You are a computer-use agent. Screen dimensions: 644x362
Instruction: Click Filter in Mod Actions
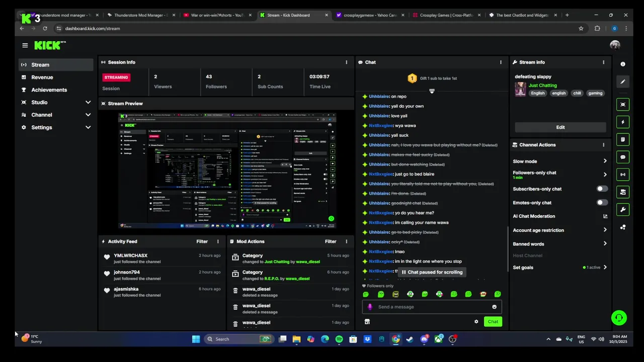[x=331, y=241]
